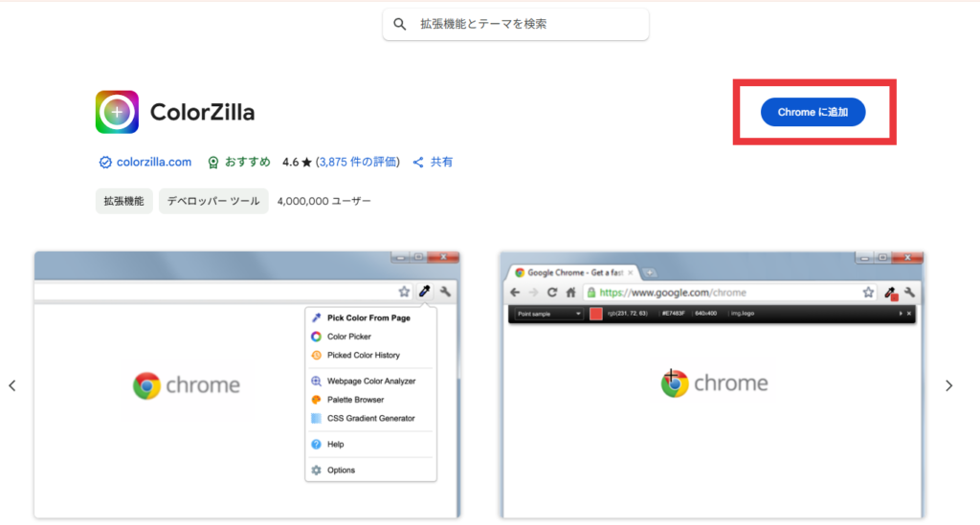This screenshot has height=525, width=980.
Task: Click the magnifier search icon
Action: point(399,24)
